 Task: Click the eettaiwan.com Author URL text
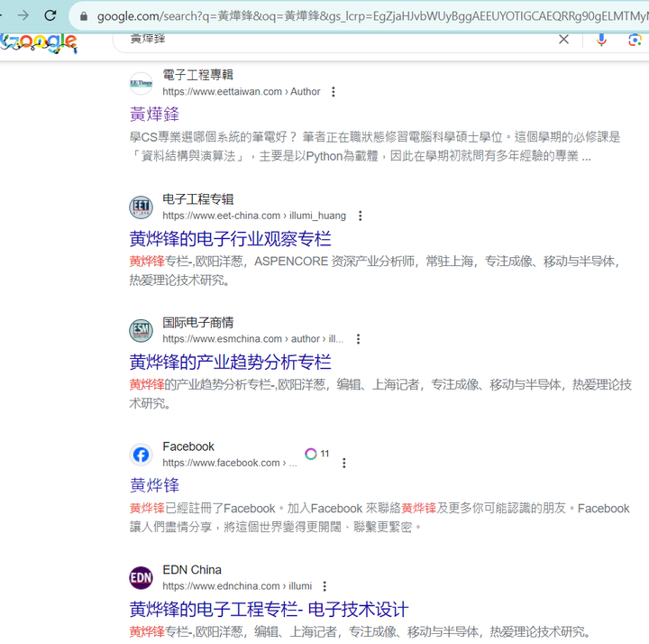tap(242, 91)
